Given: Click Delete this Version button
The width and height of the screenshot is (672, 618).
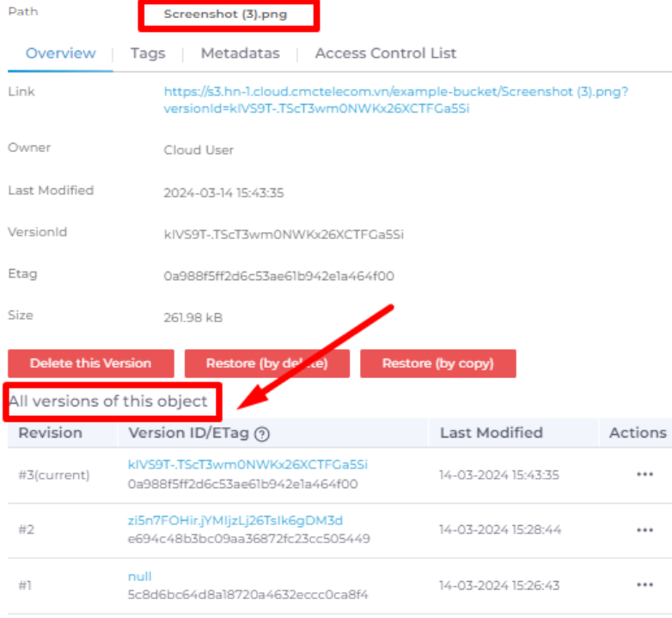Looking at the screenshot, I should coord(91,364).
